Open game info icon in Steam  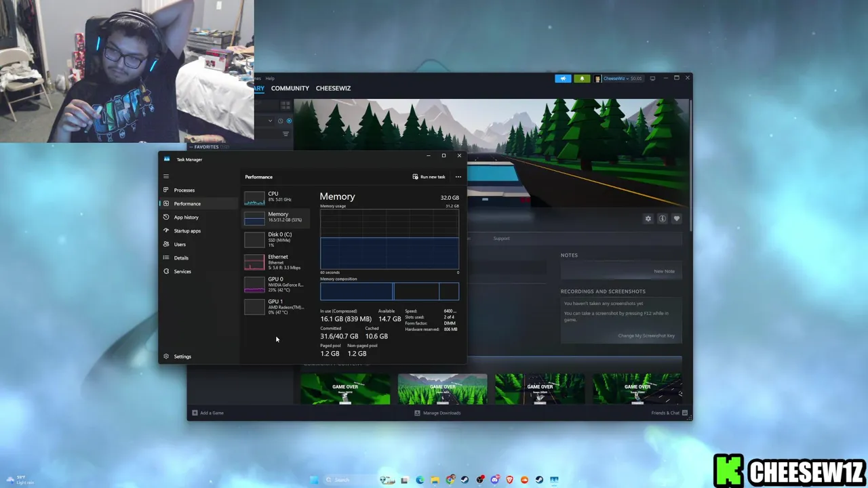(x=663, y=218)
